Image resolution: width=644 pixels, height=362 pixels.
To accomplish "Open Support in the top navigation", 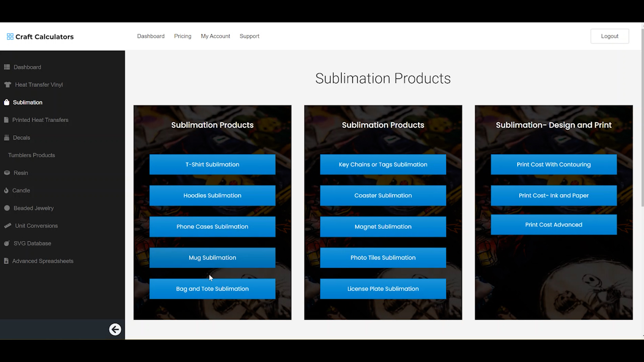I will click(x=250, y=36).
